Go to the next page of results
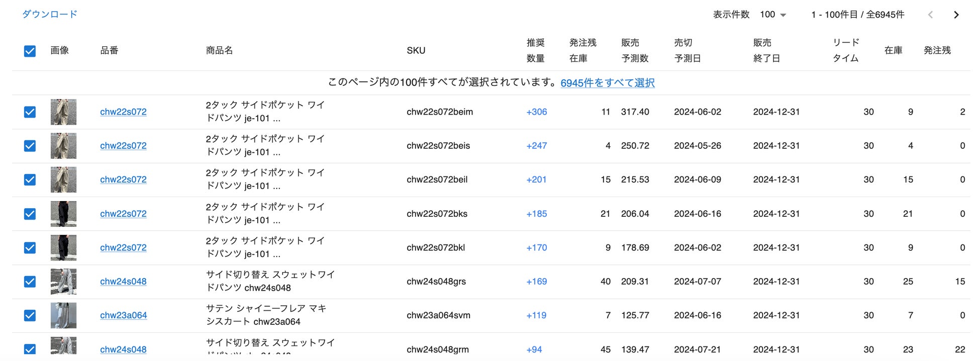The image size is (980, 361). tap(956, 15)
